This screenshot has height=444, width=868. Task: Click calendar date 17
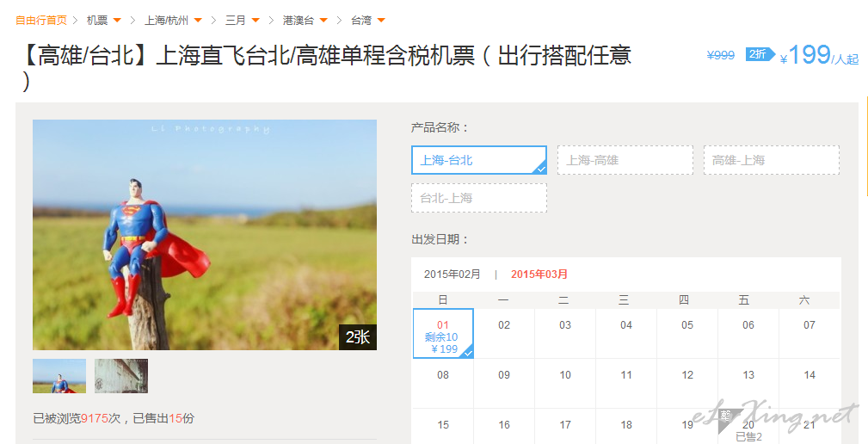(x=565, y=426)
